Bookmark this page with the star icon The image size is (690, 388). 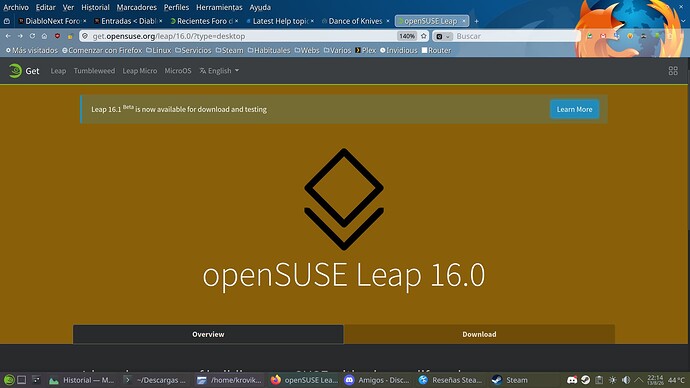pyautogui.click(x=424, y=36)
